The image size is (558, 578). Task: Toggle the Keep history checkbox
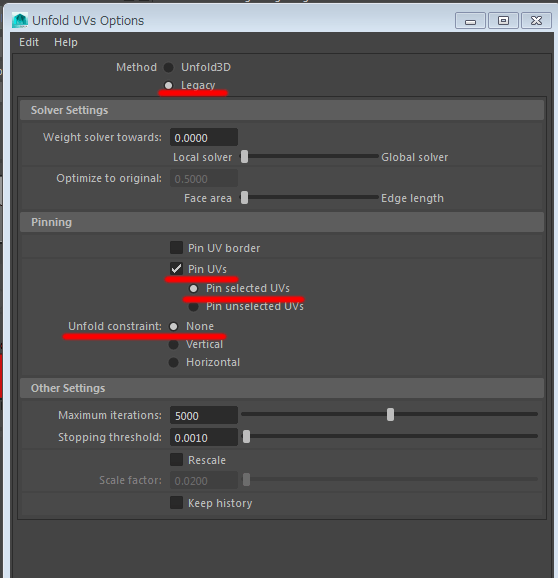pos(176,503)
